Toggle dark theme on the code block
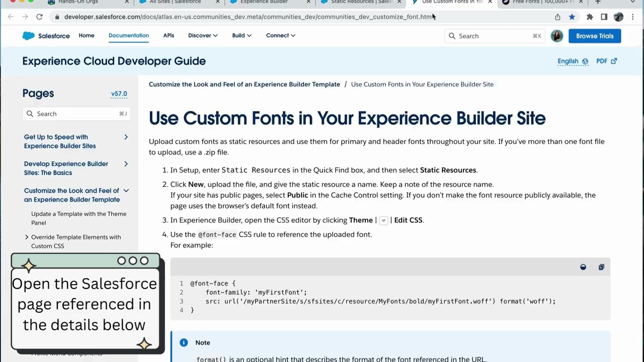The height and width of the screenshot is (362, 644). (583, 267)
